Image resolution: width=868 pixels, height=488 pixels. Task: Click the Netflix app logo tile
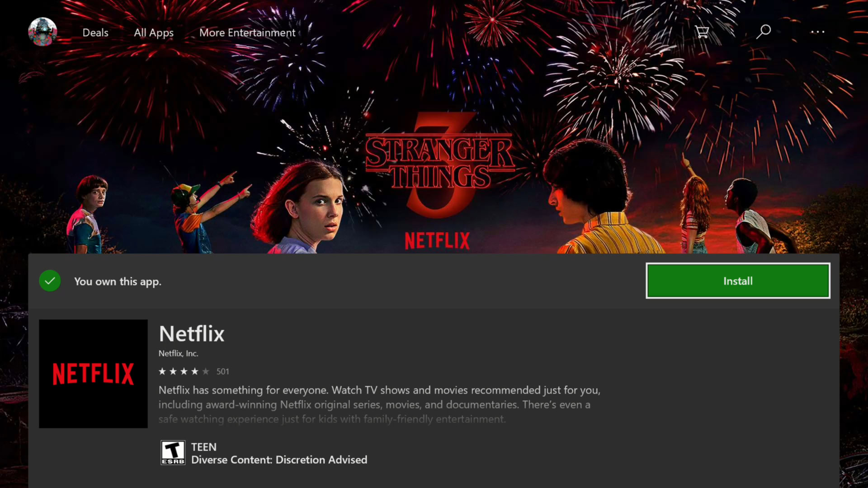click(93, 374)
